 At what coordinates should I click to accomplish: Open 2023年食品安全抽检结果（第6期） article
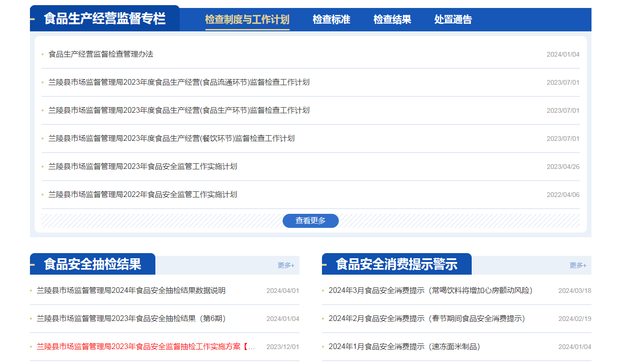131,319
